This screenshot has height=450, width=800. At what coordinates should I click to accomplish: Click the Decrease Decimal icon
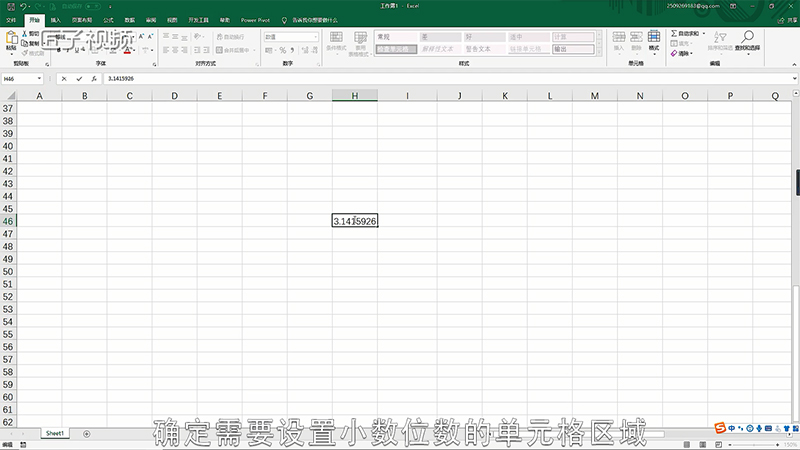point(314,50)
